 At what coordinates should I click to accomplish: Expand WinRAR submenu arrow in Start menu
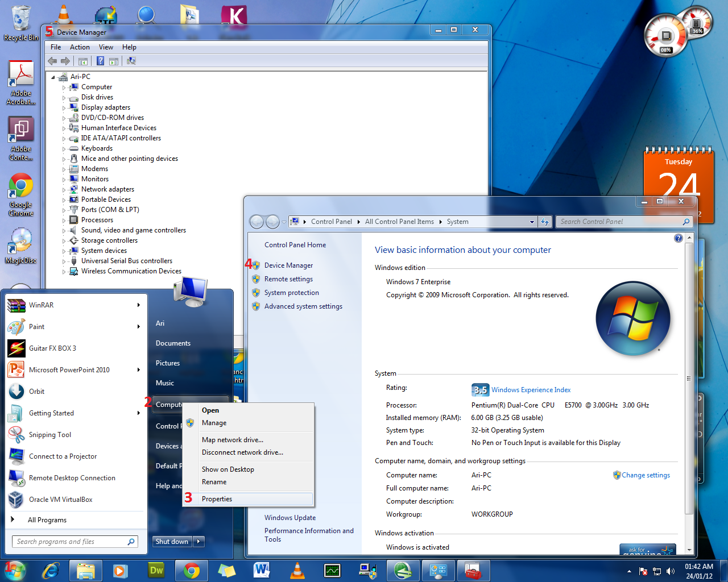click(x=138, y=305)
